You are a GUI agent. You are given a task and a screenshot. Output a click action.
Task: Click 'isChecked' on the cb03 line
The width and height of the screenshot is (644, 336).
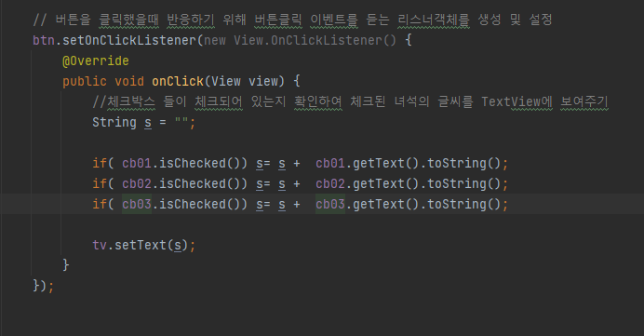click(193, 204)
